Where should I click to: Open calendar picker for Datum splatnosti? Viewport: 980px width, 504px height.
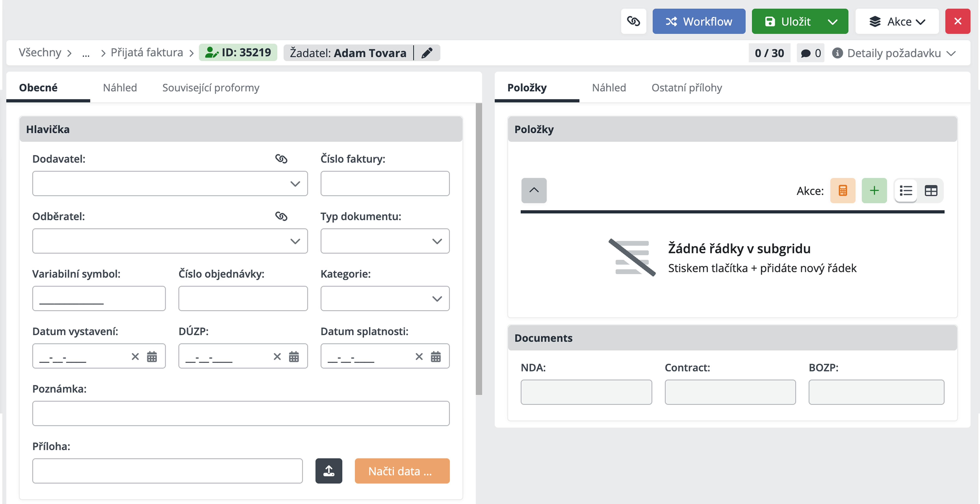point(436,356)
